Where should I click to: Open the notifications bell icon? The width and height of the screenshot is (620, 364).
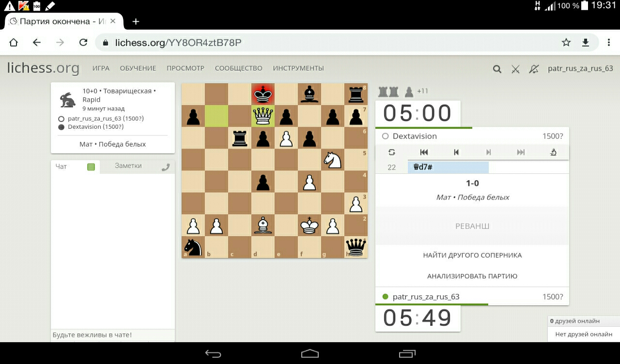click(534, 69)
